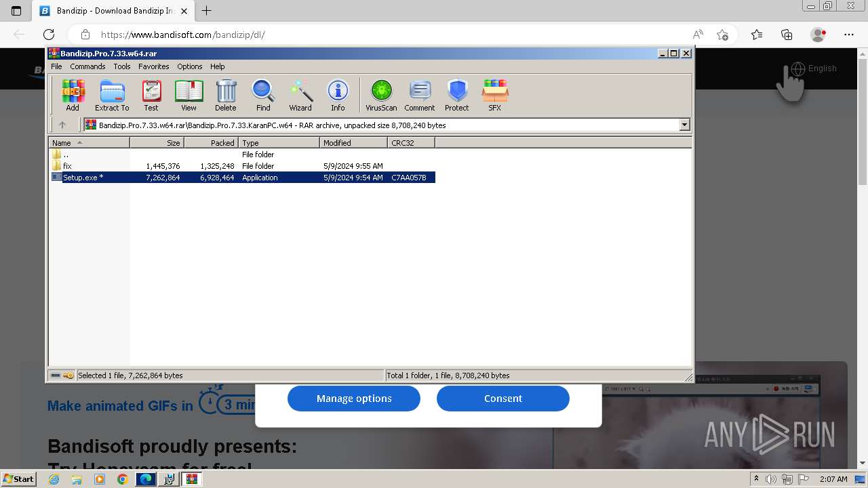Screen dimensions: 868x488
Task: Select the fix folder row
Action: 242,166
